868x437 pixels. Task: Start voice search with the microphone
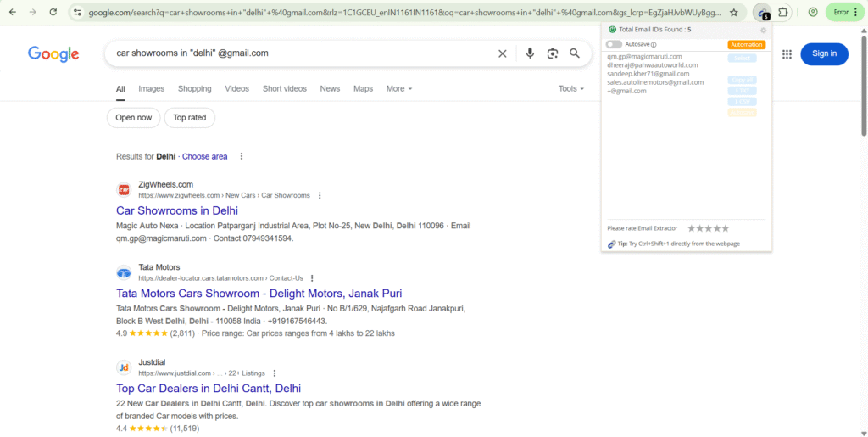tap(530, 53)
